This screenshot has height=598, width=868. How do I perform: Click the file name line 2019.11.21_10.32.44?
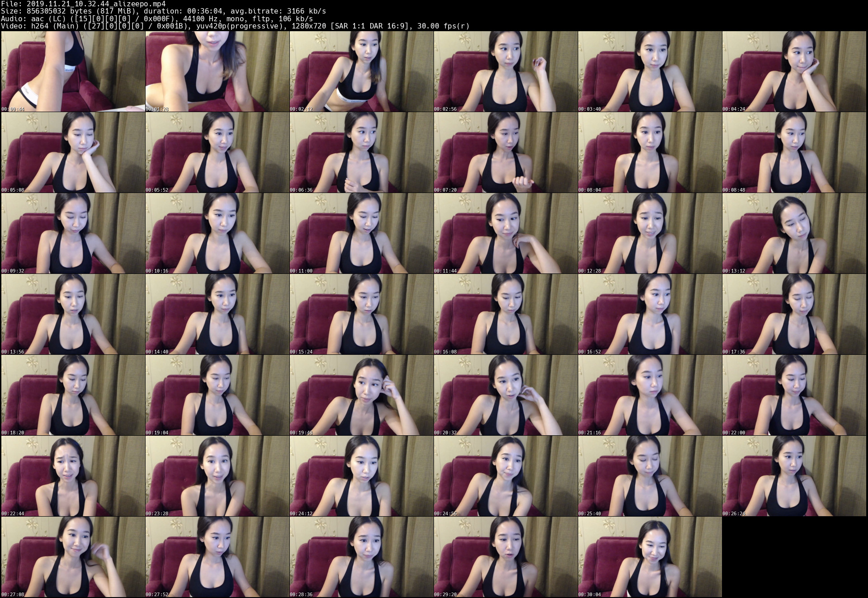click(83, 4)
